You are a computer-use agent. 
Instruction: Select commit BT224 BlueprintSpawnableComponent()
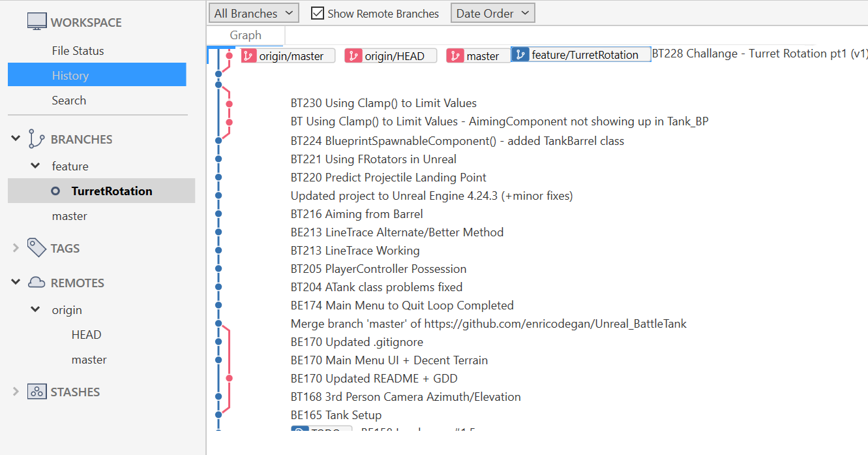(x=457, y=141)
